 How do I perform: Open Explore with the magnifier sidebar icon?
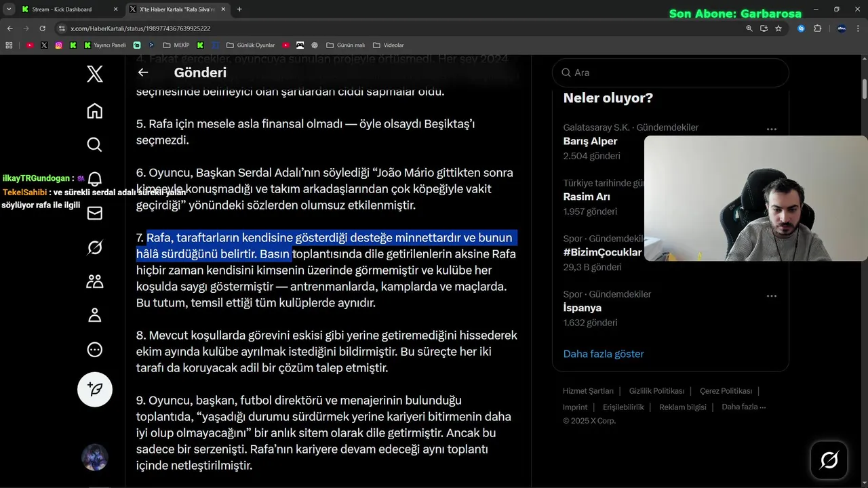(x=95, y=144)
